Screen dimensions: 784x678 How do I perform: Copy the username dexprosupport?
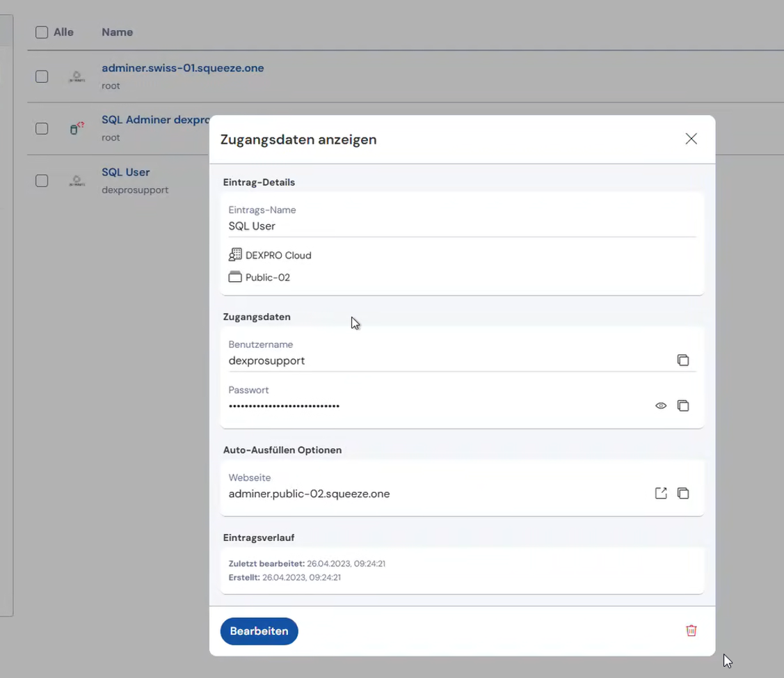point(682,360)
